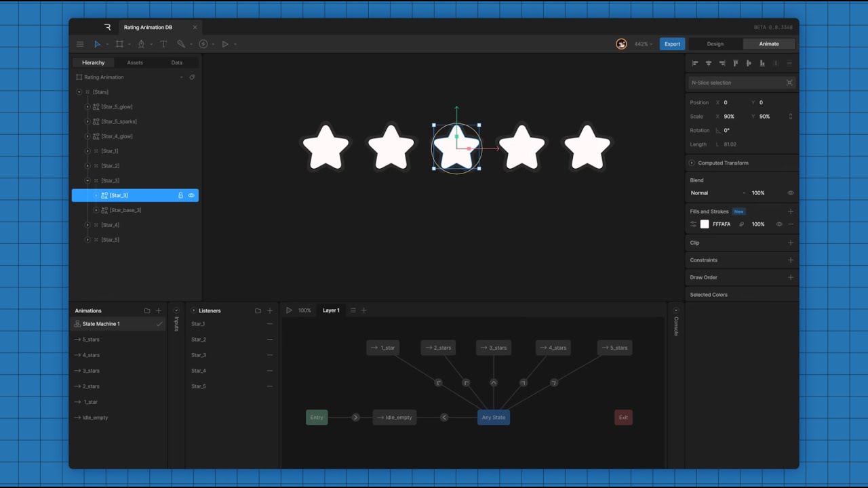Click the FFFAFA fill color swatch

705,224
